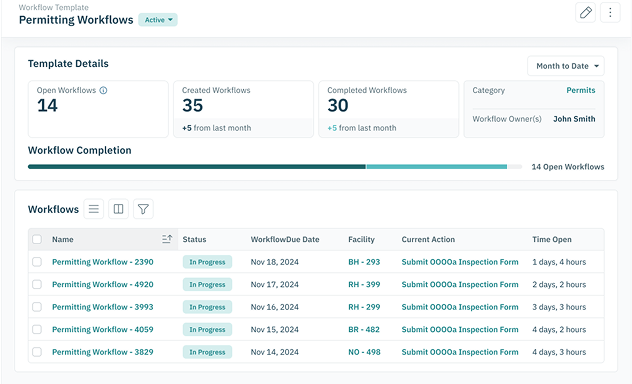Open Permitting Workflow - 3829 link

(x=103, y=352)
